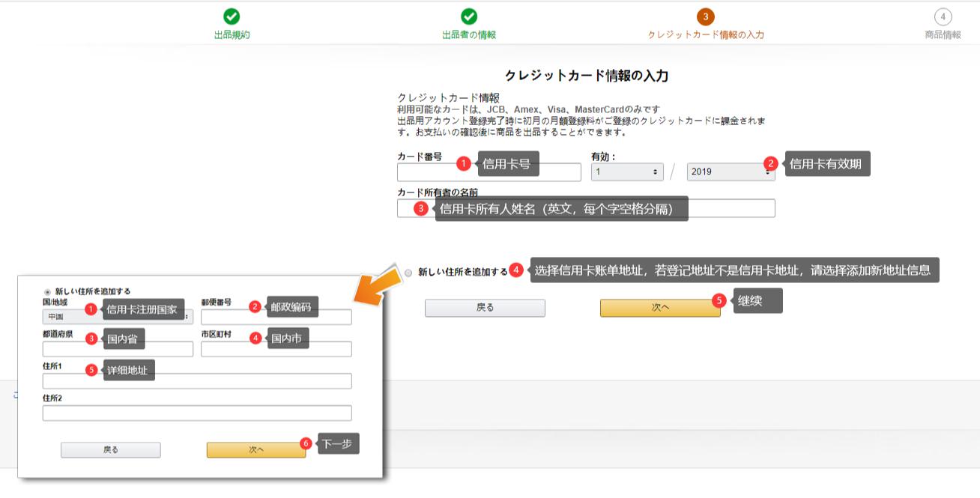Screen dimensions: 980x498
Task: Focus the カード番号 input field
Action: 489,172
